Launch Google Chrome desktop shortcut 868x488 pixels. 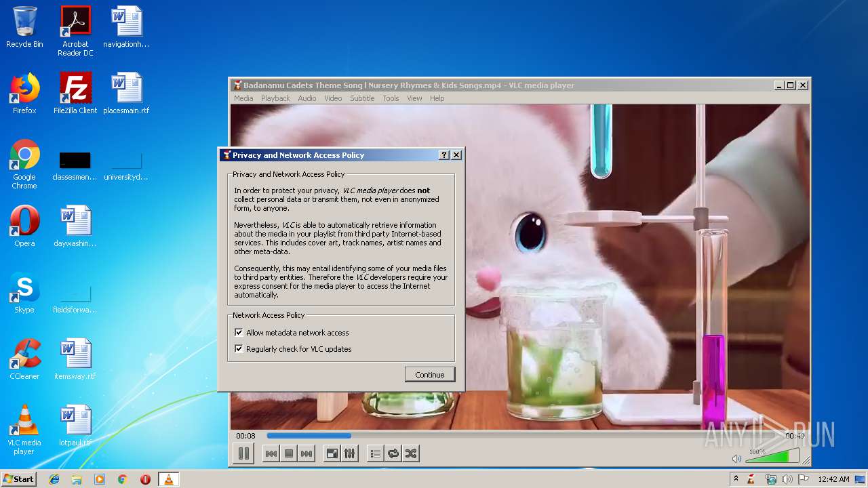click(24, 164)
